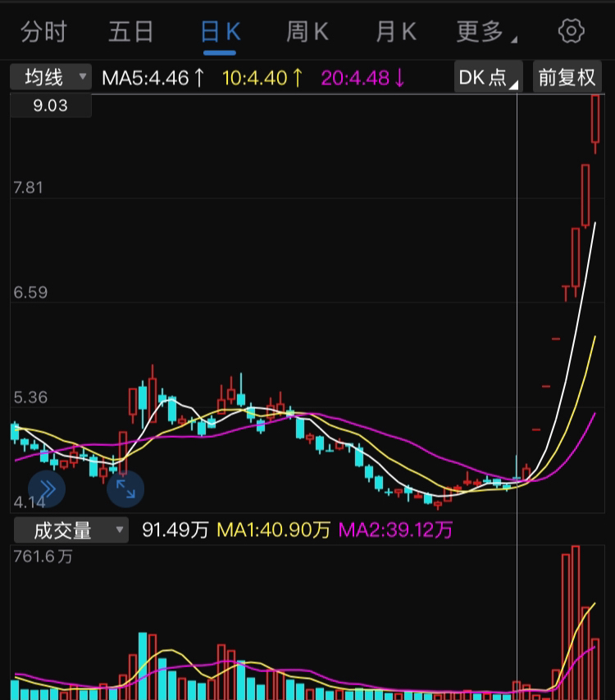Expand the 更多 period menu
The width and height of the screenshot is (615, 700).
(x=486, y=32)
